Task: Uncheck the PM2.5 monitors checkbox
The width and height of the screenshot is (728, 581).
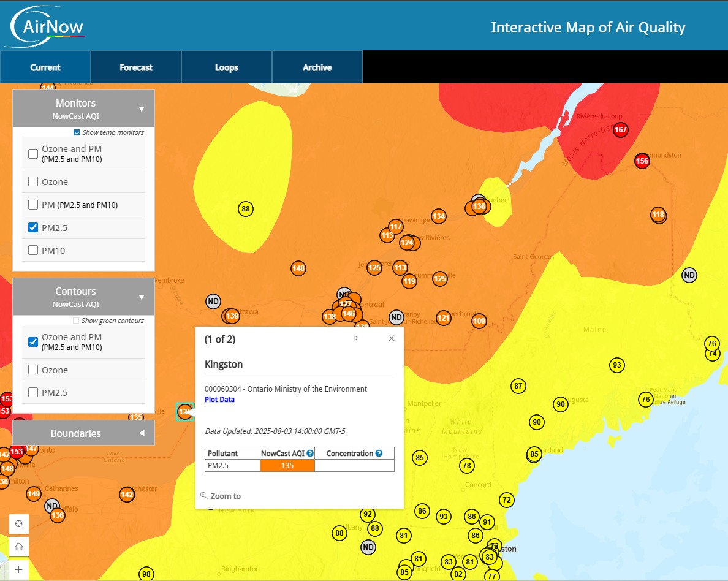Action: click(x=33, y=227)
